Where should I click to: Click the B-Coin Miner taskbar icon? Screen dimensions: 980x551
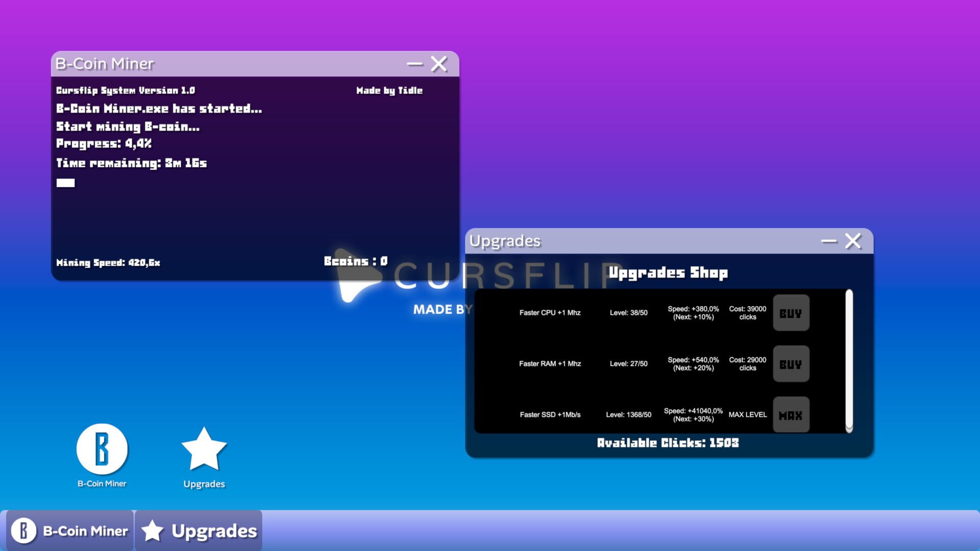[x=23, y=531]
